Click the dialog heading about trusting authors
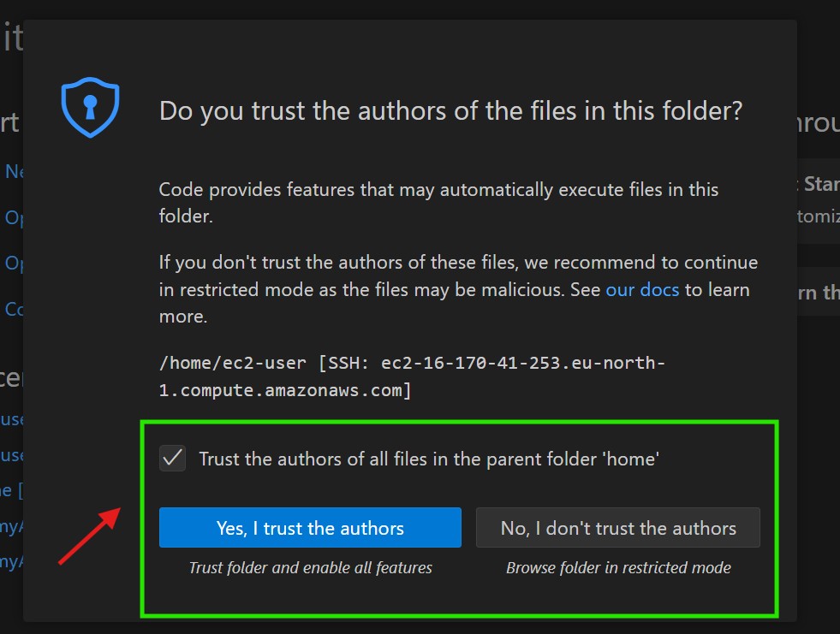840x634 pixels. point(450,111)
